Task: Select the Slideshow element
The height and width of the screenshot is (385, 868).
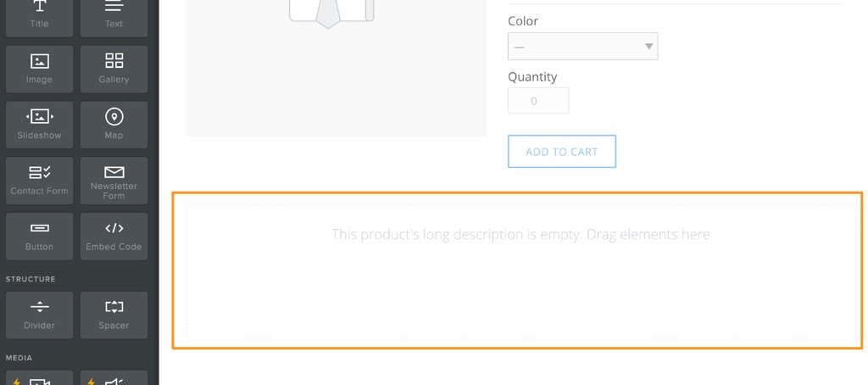Action: pyautogui.click(x=40, y=124)
